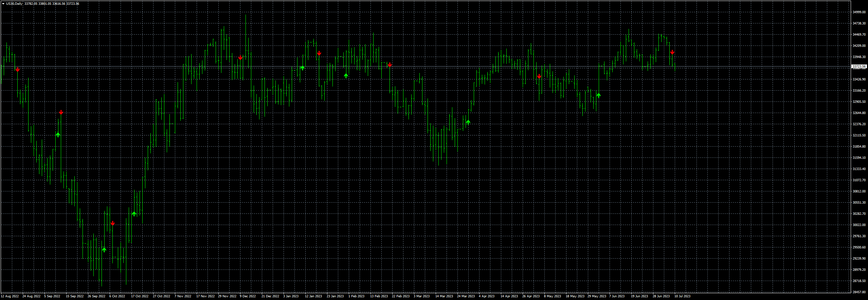This screenshot has height=300, width=868.
Task: Click the red sell arrow near 6 Oct 2022
Action: pyautogui.click(x=113, y=223)
